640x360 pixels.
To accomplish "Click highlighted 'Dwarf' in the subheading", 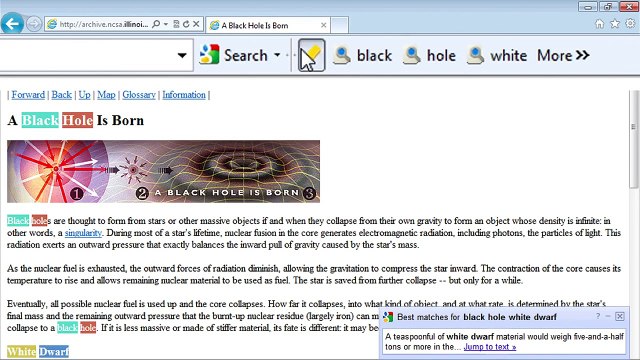I will coord(54,351).
